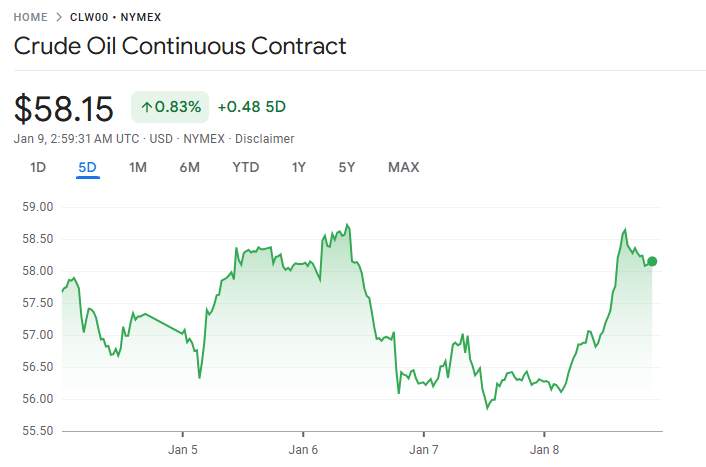Switch chart to 6M range

tap(190, 167)
